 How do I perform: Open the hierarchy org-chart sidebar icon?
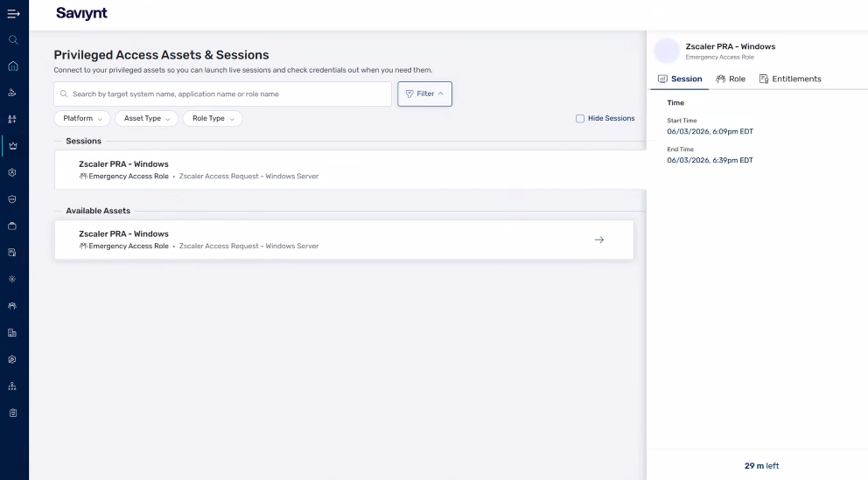[12, 386]
